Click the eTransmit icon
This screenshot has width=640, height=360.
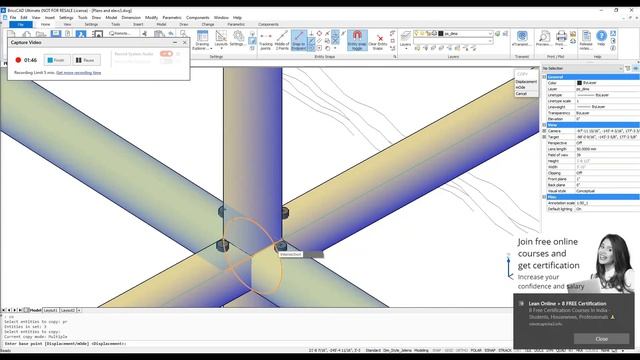point(522,38)
